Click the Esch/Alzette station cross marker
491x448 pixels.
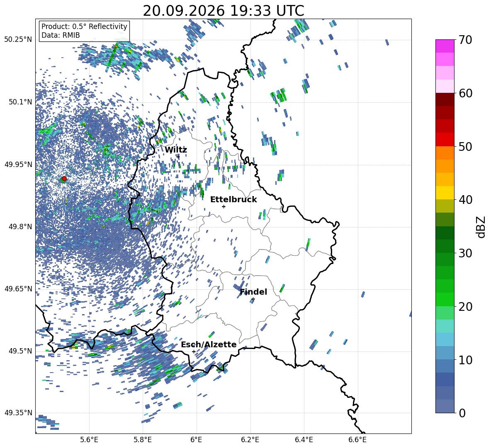pyautogui.click(x=194, y=351)
